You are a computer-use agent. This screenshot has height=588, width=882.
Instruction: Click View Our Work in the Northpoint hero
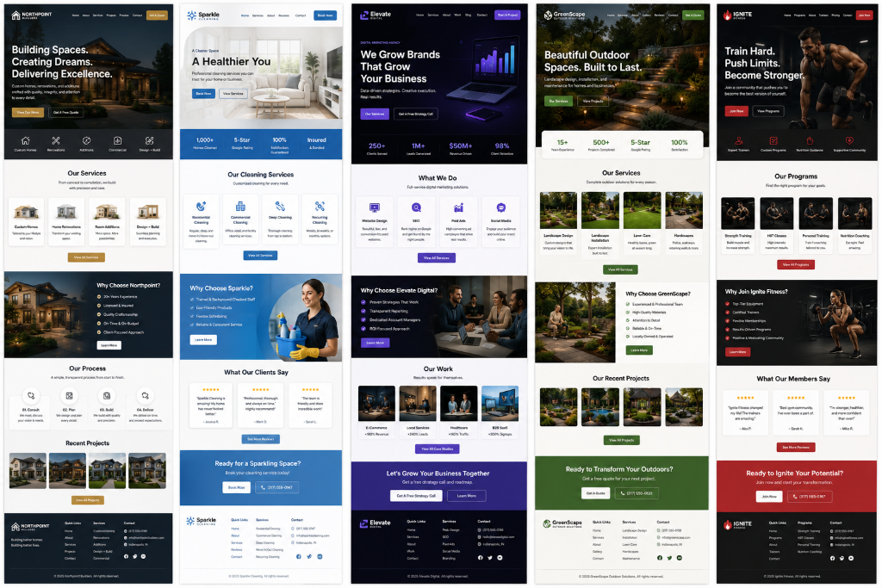pos(28,113)
